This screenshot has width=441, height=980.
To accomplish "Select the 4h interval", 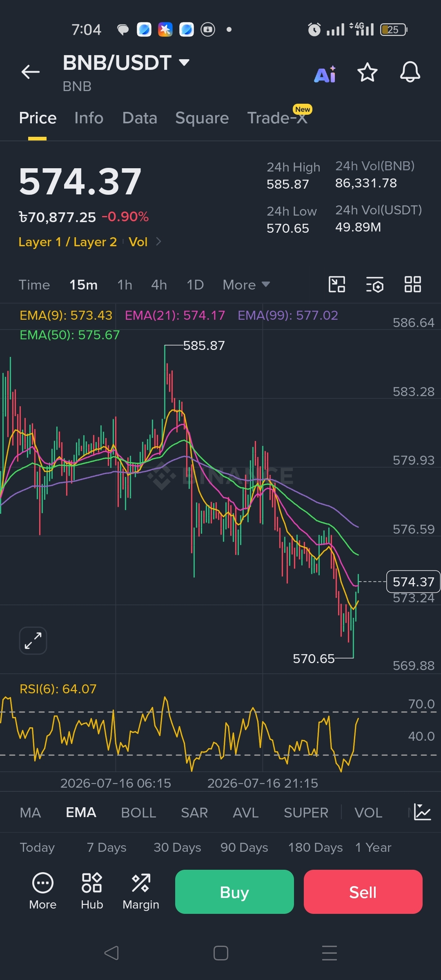I will [159, 285].
